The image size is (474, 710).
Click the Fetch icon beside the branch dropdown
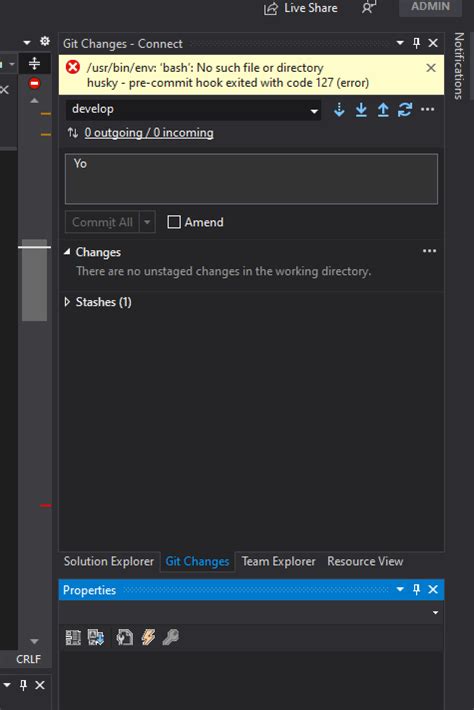[339, 110]
